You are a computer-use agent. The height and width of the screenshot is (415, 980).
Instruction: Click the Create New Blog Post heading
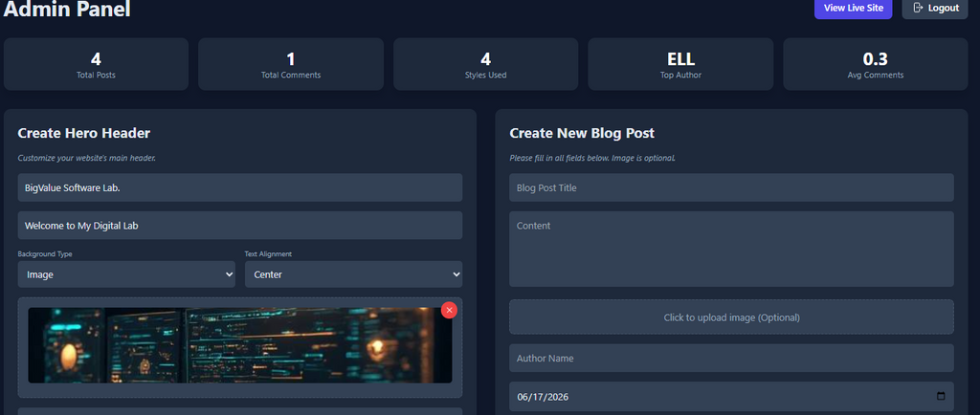pos(582,133)
